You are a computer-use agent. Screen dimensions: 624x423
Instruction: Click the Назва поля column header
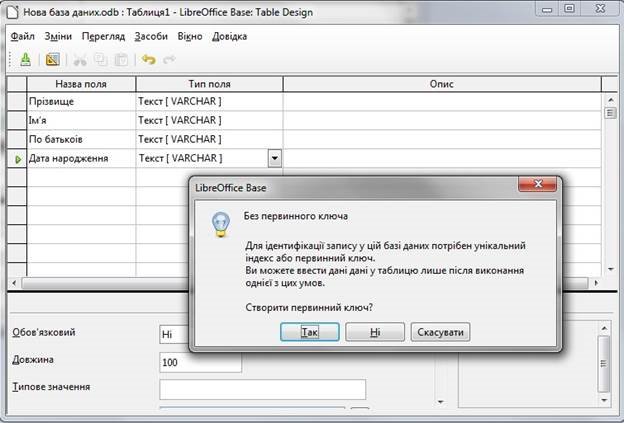[81, 84]
